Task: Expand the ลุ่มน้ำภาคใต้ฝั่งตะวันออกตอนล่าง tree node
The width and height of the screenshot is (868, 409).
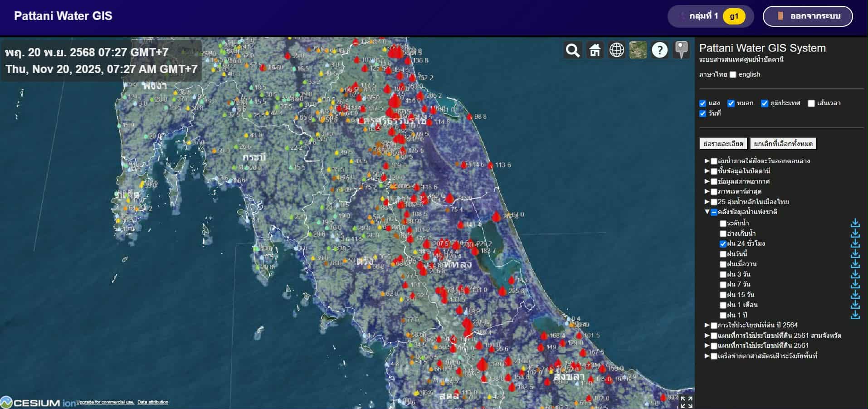Action: tap(707, 161)
